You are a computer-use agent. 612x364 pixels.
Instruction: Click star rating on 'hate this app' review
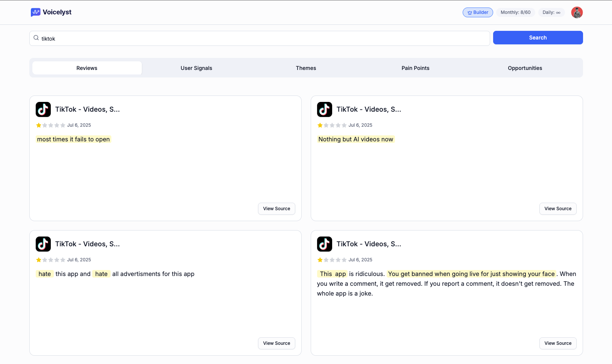tap(51, 260)
